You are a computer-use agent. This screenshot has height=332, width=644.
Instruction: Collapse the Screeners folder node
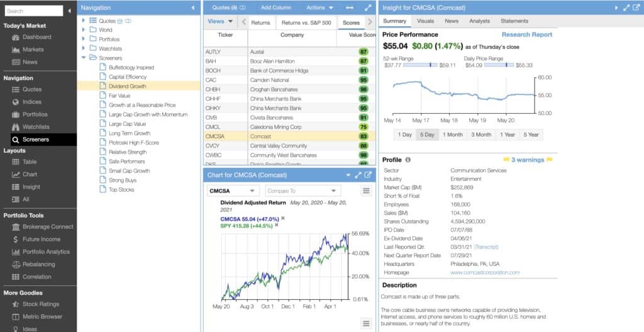[x=84, y=58]
